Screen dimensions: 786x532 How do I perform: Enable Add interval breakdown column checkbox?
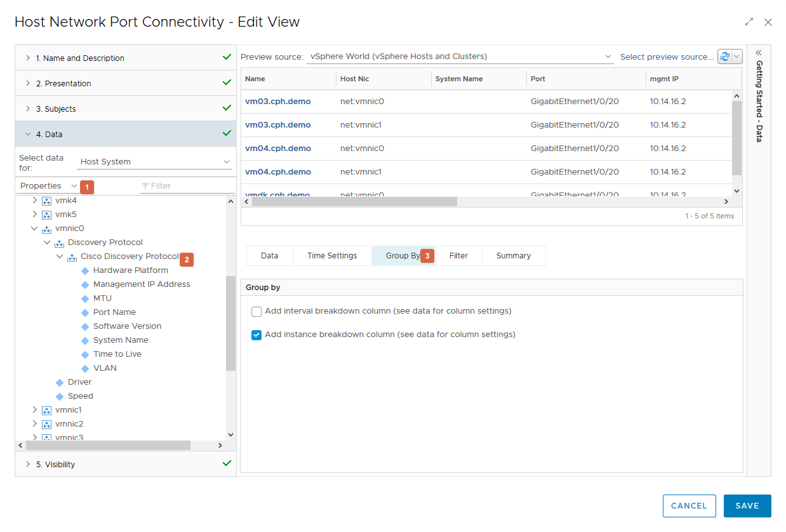[256, 312]
